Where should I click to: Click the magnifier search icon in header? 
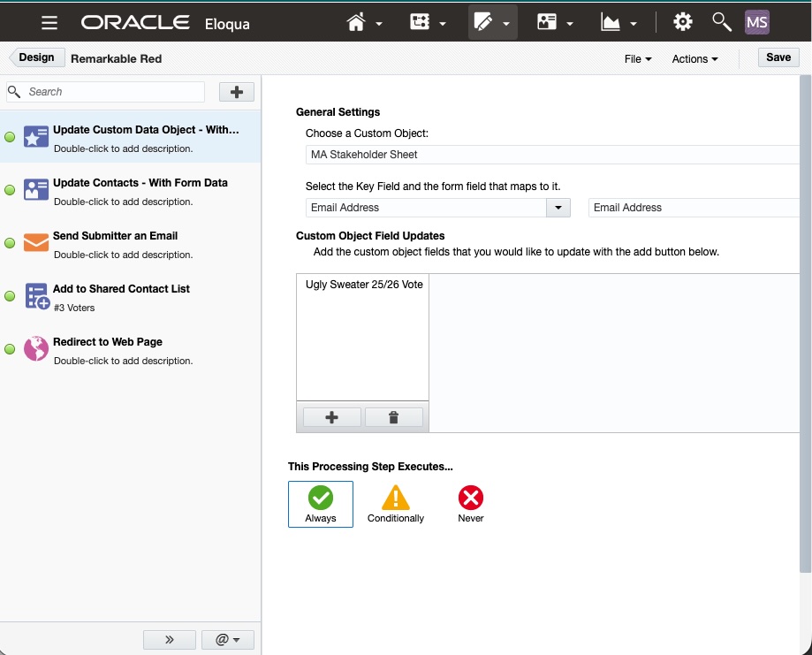click(721, 23)
